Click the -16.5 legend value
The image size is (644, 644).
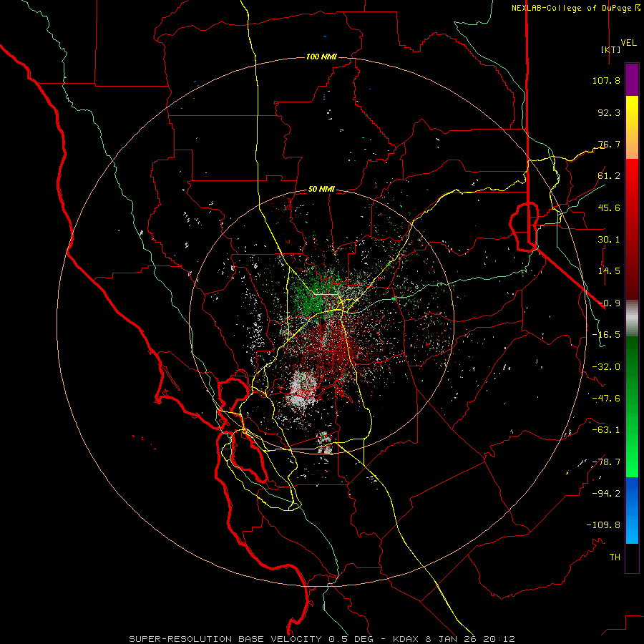tap(606, 335)
